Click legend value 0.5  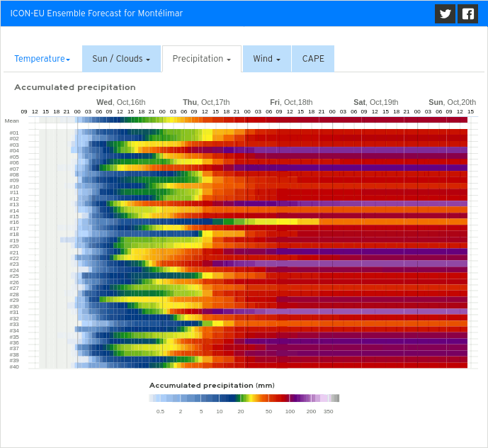pos(160,412)
